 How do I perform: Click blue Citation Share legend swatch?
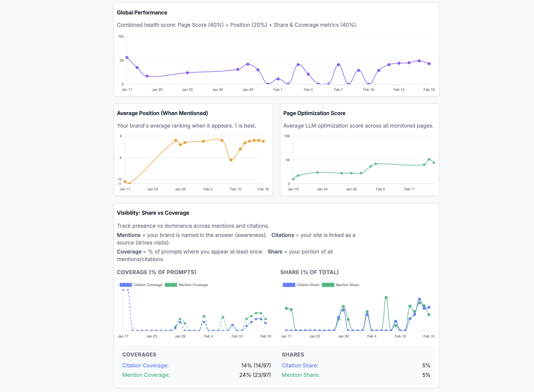pyautogui.click(x=289, y=285)
